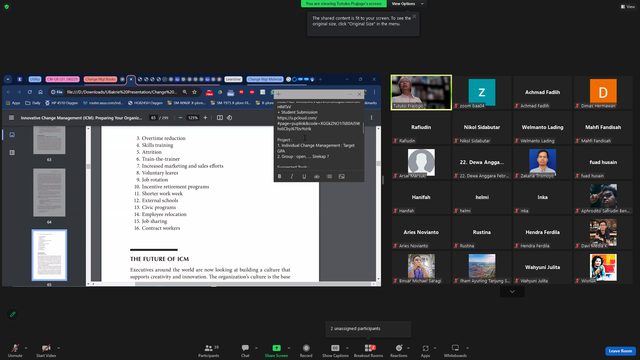Expand the arrow beside Whiteboards
This screenshot has height=360, width=640.
467,348
